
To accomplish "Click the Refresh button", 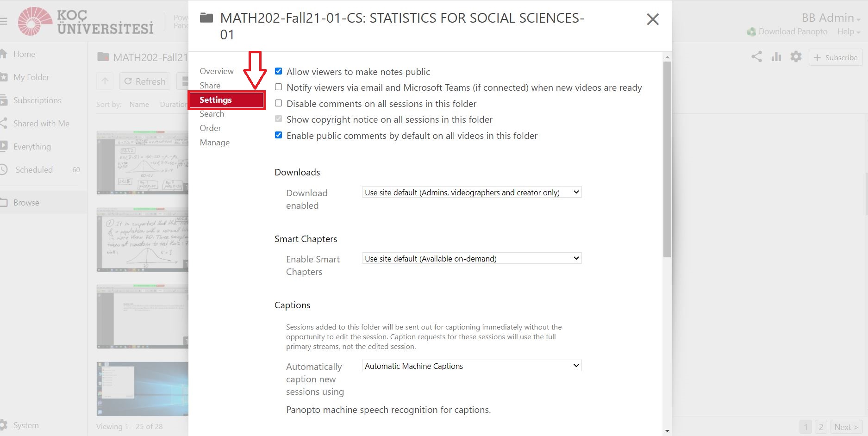I will tap(145, 81).
